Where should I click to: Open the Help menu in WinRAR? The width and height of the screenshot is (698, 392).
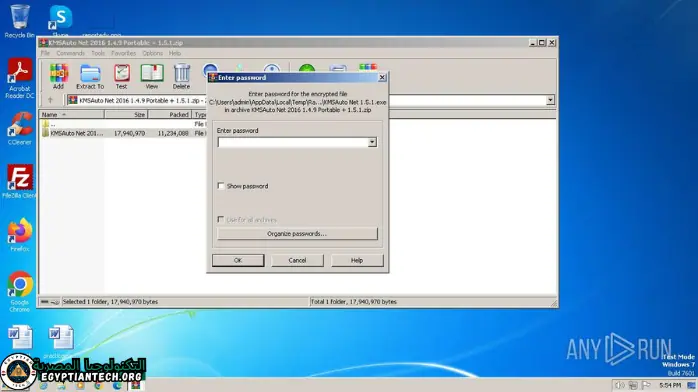tap(174, 53)
